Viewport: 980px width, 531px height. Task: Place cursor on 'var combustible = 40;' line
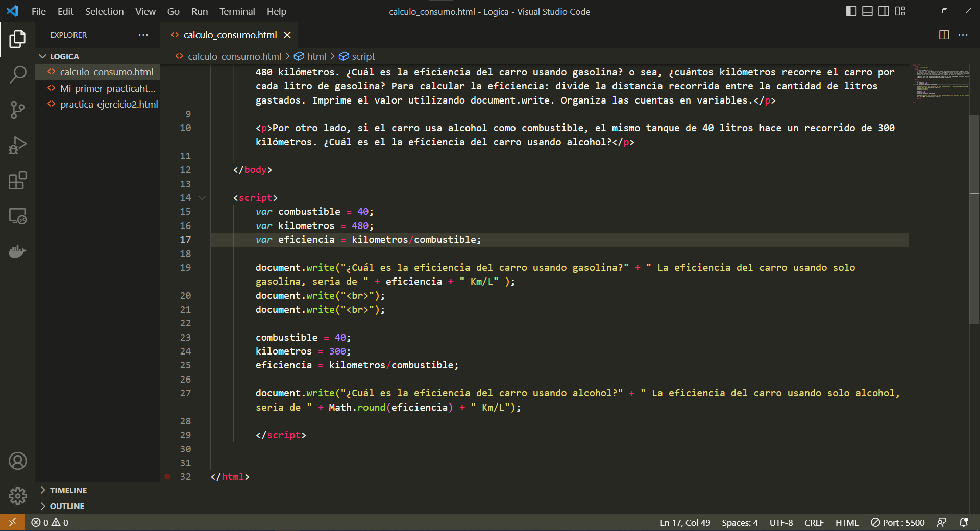tap(314, 212)
